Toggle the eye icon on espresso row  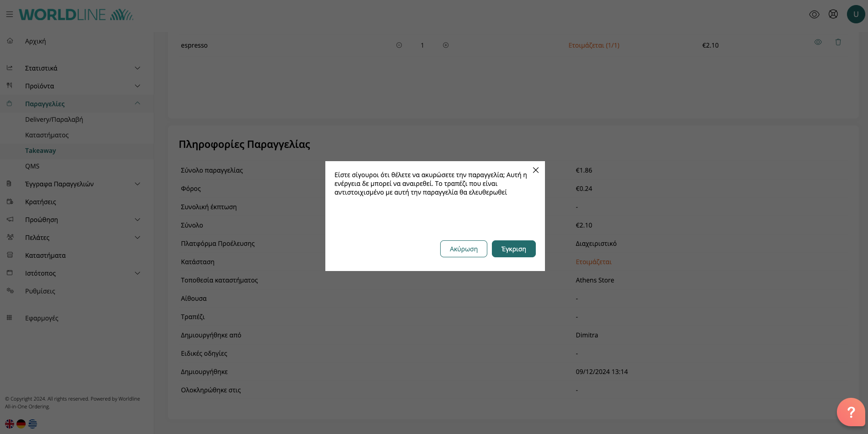818,42
